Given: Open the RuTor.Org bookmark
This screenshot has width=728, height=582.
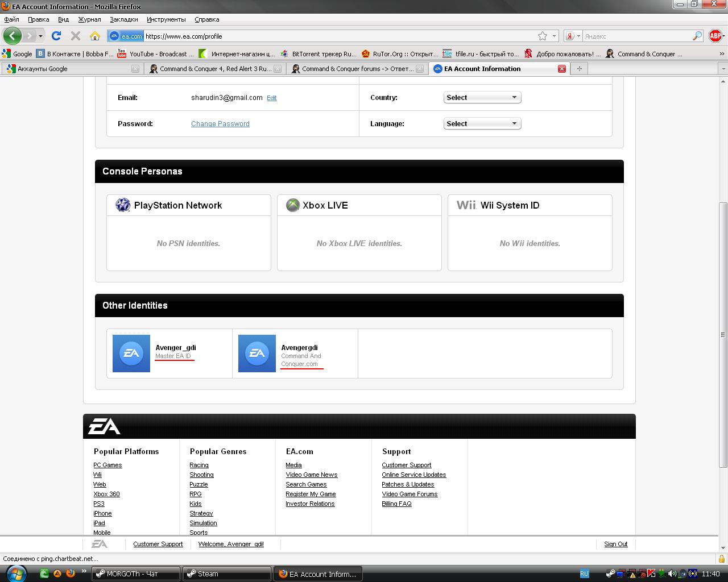Looking at the screenshot, I should (x=400, y=54).
